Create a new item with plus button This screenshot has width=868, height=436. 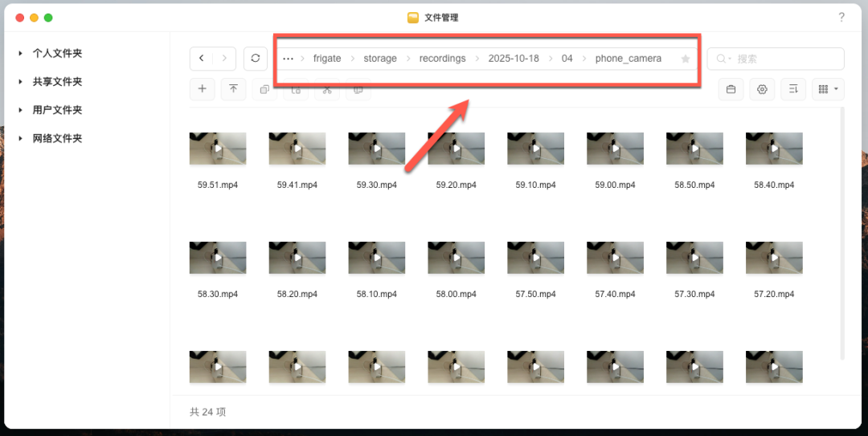coord(202,89)
